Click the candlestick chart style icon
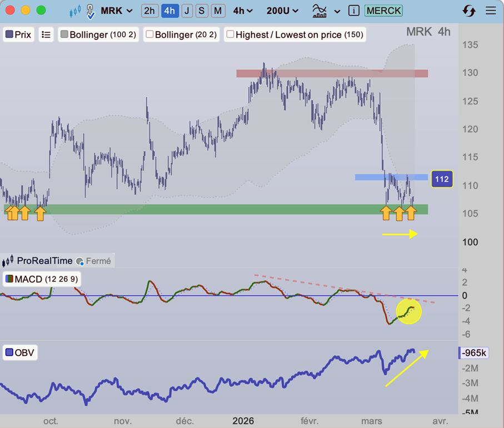This screenshot has height=428, width=504. (75, 12)
